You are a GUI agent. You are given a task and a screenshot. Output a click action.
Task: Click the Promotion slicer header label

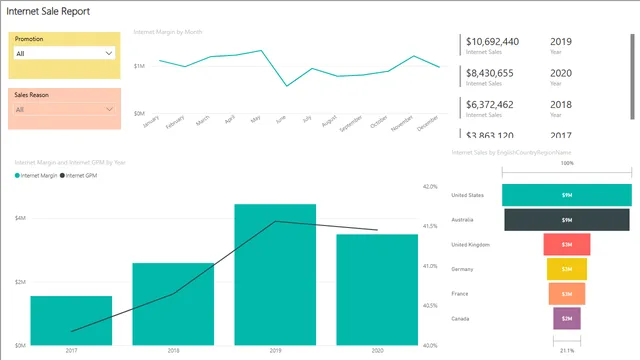click(29, 39)
